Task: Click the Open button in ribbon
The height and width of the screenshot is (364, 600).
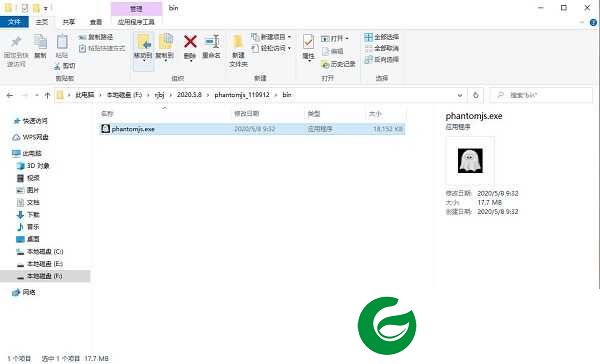Action: [x=335, y=39]
